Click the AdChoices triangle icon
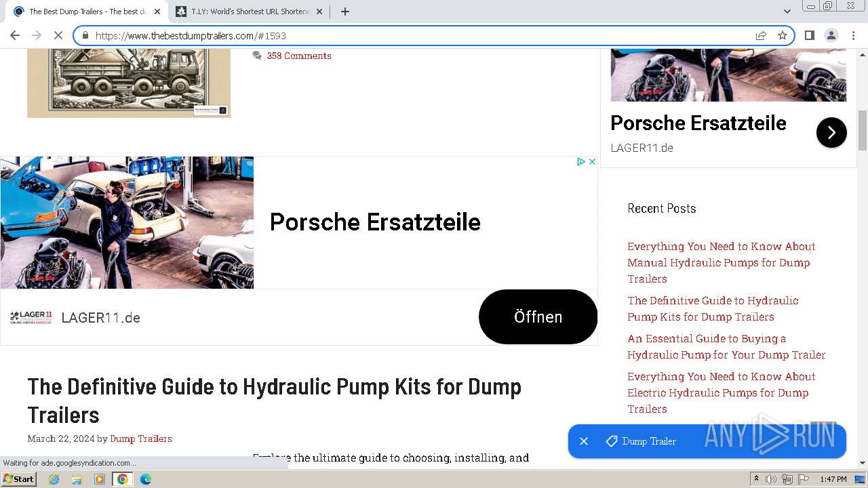This screenshot has height=488, width=868. [x=581, y=161]
